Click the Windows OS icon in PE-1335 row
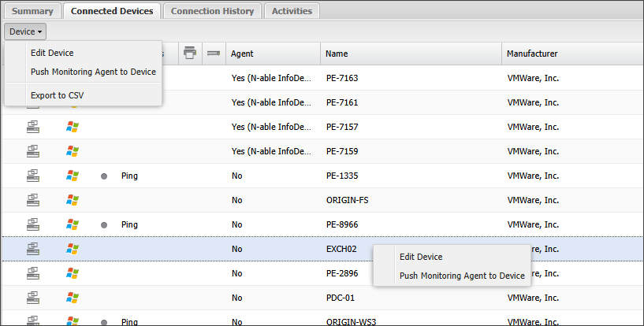644x326 pixels. point(73,176)
